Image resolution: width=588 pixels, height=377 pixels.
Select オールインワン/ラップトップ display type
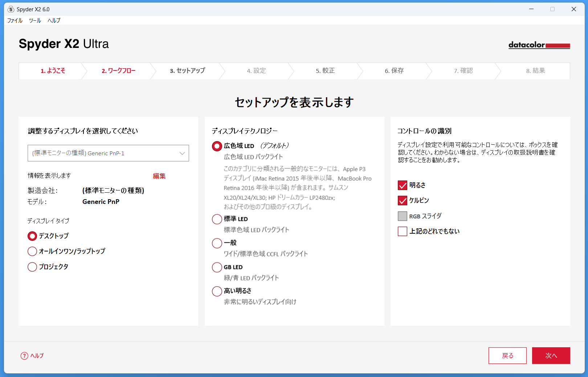32,251
